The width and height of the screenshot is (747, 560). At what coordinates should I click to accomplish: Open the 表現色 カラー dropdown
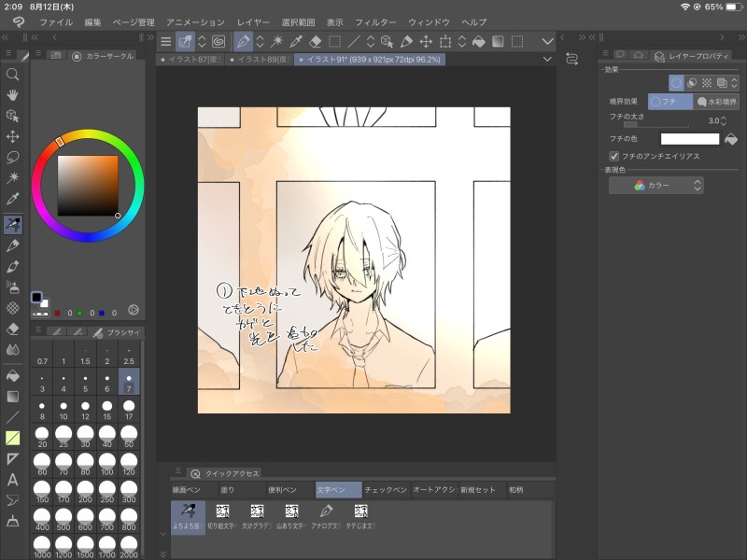tap(656, 186)
